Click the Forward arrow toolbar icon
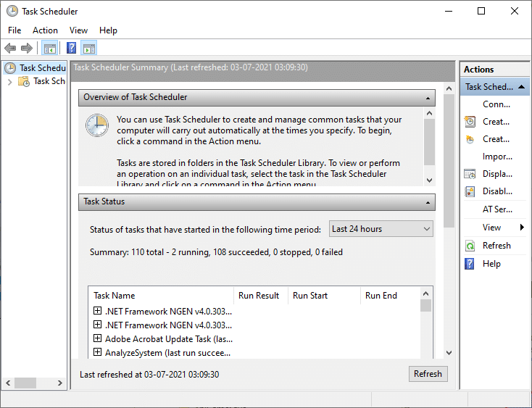 click(27, 49)
